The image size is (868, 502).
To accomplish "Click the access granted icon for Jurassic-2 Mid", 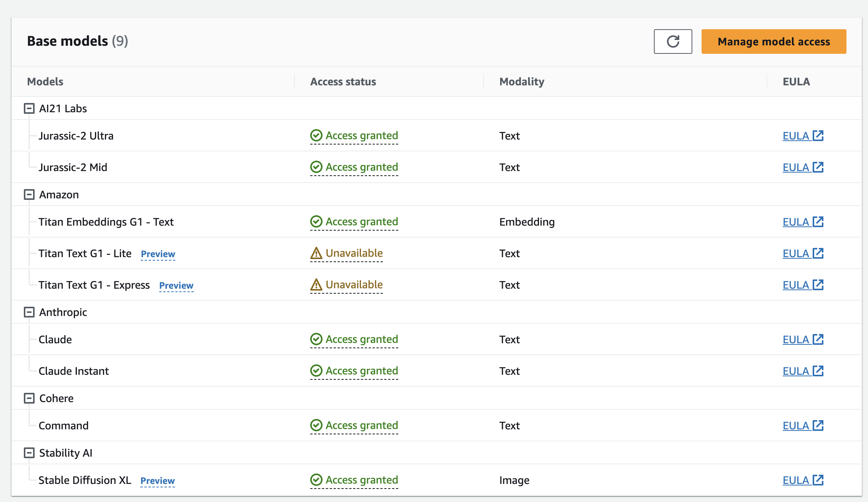I will click(316, 167).
